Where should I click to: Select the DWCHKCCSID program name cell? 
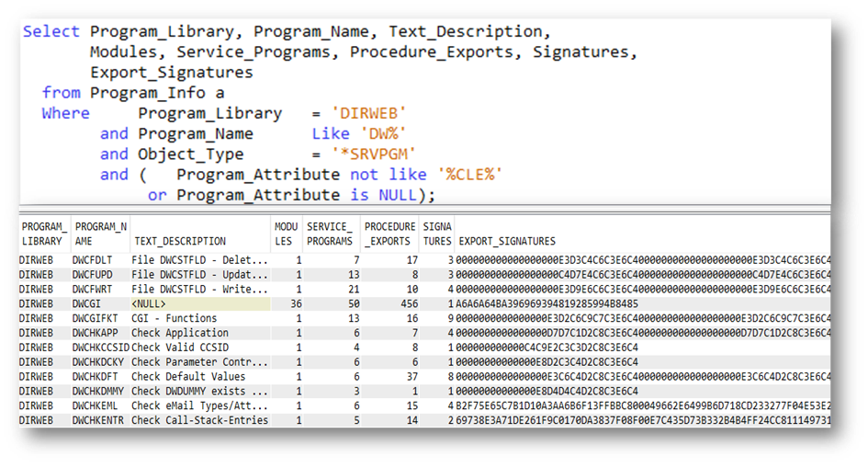point(99,348)
